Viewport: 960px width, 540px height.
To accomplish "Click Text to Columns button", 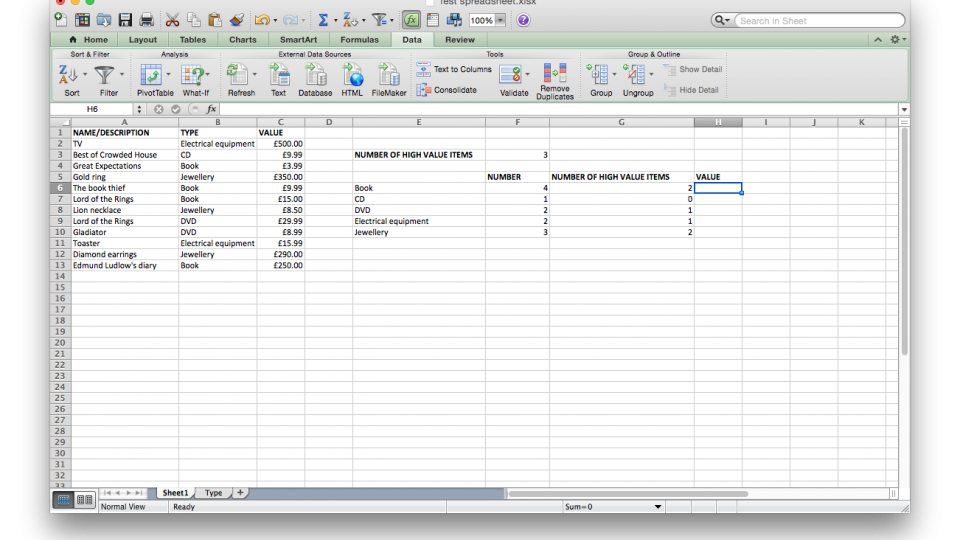I will point(454,69).
